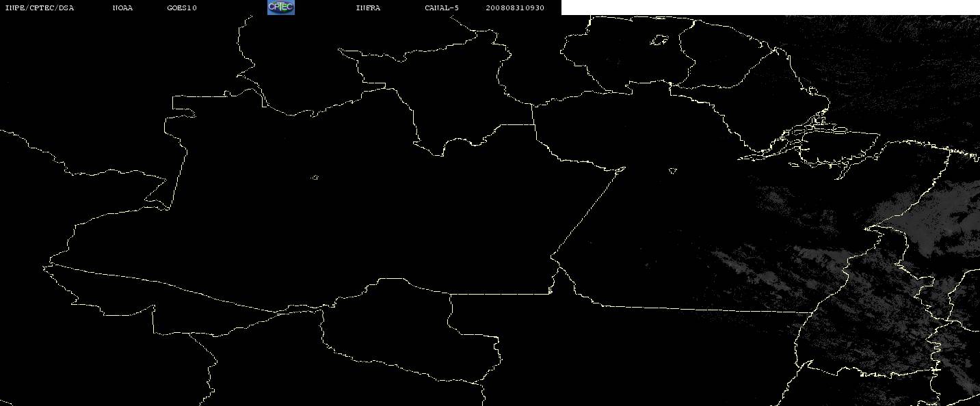Viewport: 980px width, 406px height.
Task: Click the INPE/CPTEC/DSA header label
Action: coord(39,8)
